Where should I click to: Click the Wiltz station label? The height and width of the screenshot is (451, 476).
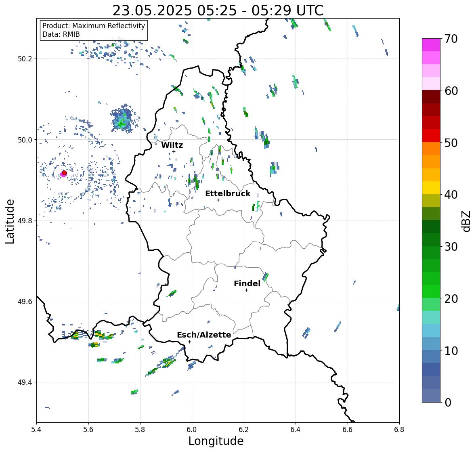click(x=172, y=145)
